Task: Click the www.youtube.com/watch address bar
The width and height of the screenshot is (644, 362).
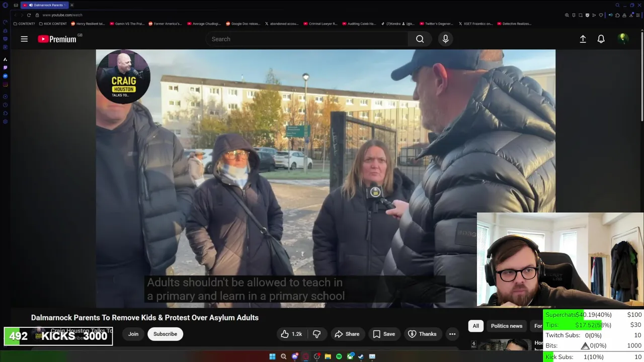Action: pyautogui.click(x=62, y=15)
